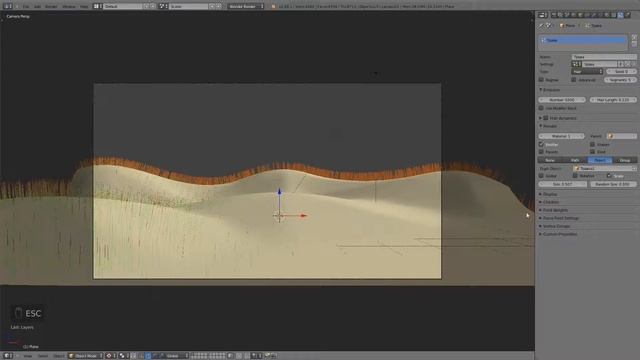The width and height of the screenshot is (640, 360).
Task: Click the Properties editor type icon
Action: pos(542,15)
